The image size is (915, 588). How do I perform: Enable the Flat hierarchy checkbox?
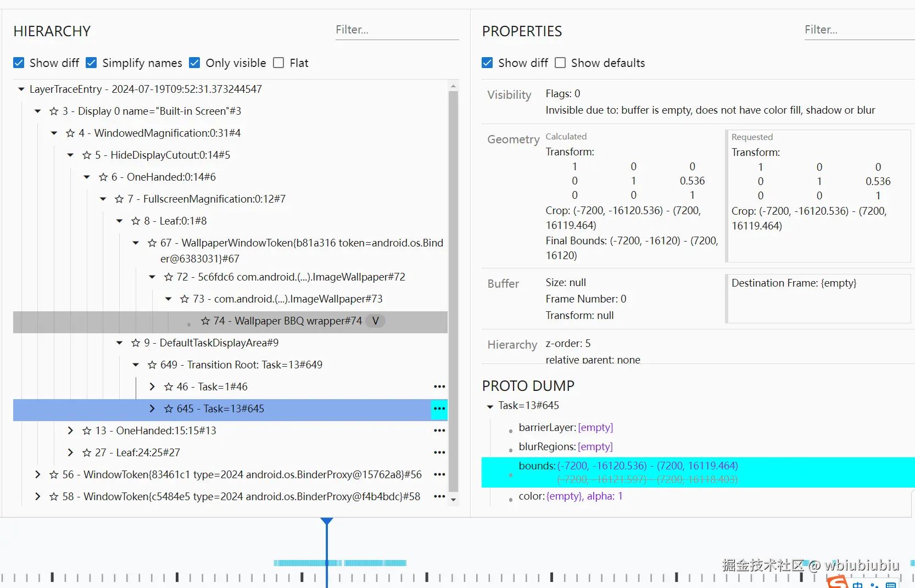(x=279, y=63)
